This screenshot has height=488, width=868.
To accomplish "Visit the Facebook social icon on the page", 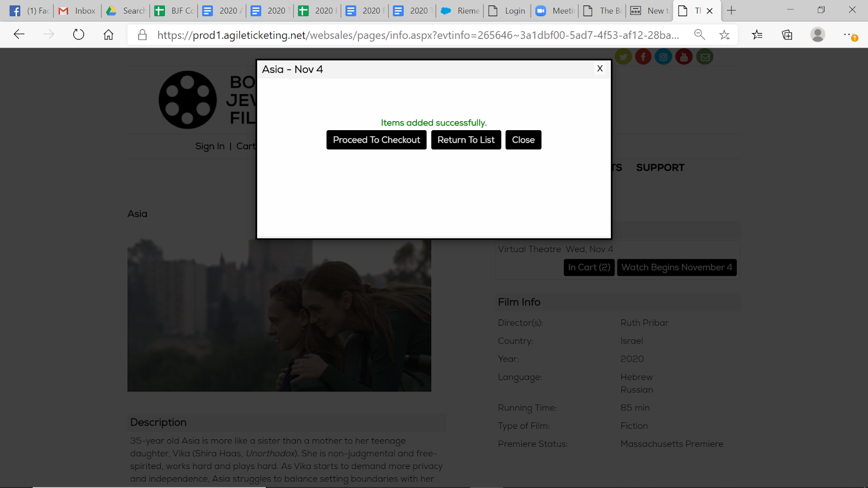I will [x=643, y=56].
